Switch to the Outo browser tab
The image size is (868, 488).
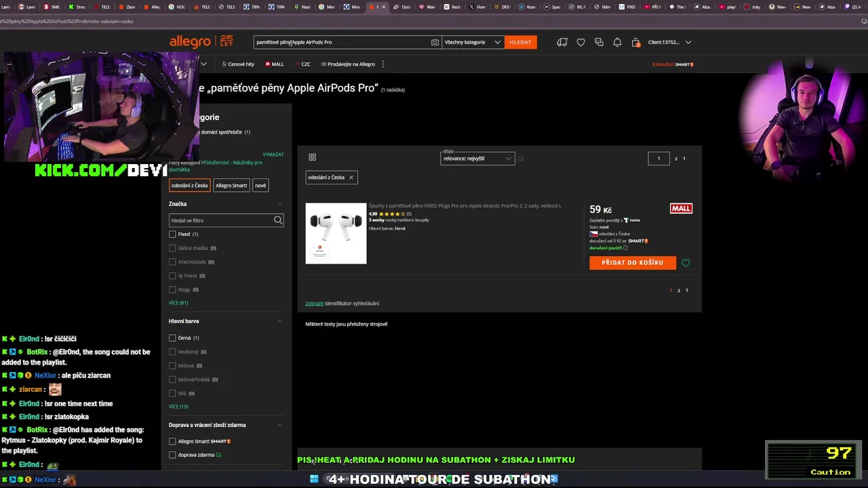pyautogui.click(x=402, y=7)
